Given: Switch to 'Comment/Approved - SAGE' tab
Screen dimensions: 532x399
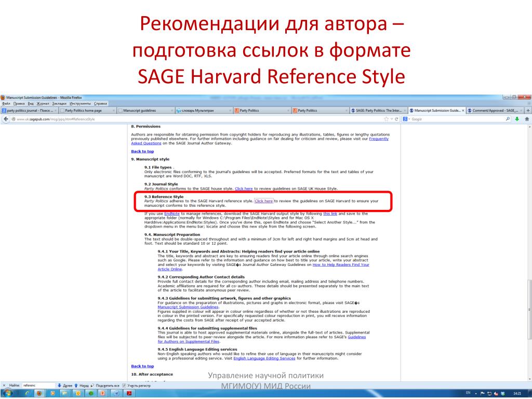Looking at the screenshot, I should click(x=495, y=110).
